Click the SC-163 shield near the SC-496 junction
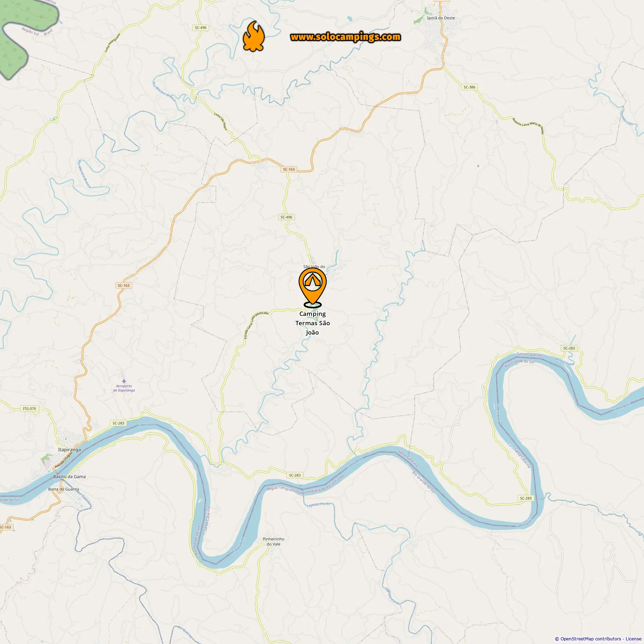644x644 pixels. pos(289,169)
